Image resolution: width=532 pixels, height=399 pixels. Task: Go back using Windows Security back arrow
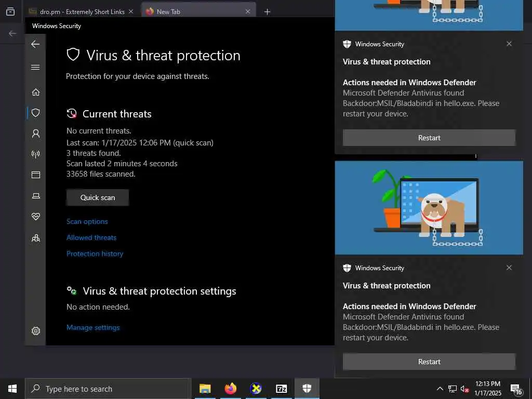click(35, 44)
